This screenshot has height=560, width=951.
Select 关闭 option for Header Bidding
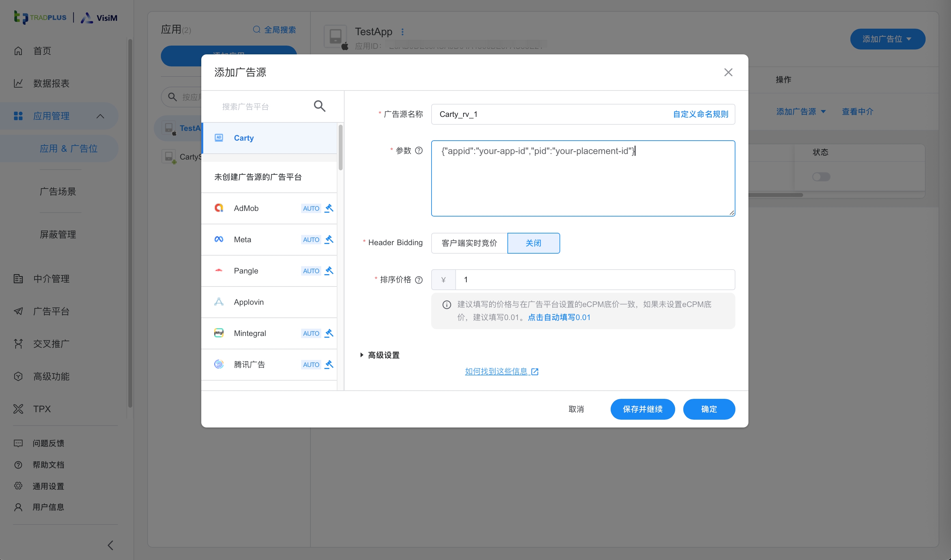(x=533, y=243)
